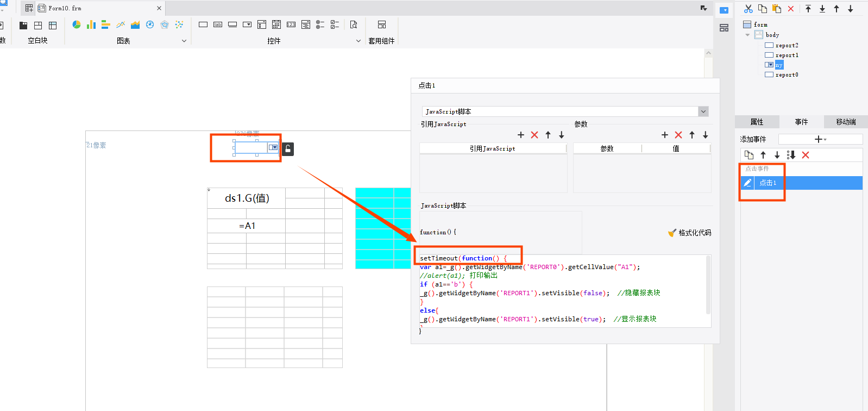Image resolution: width=868 pixels, height=411 pixels.
Task: Switch to the 事件 tab
Action: (x=801, y=122)
